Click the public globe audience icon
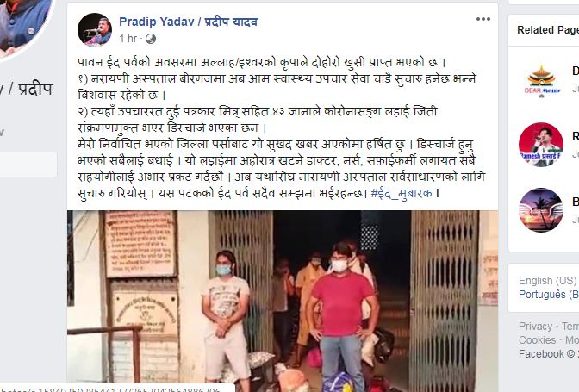This screenshot has height=392, width=579. 151,39
